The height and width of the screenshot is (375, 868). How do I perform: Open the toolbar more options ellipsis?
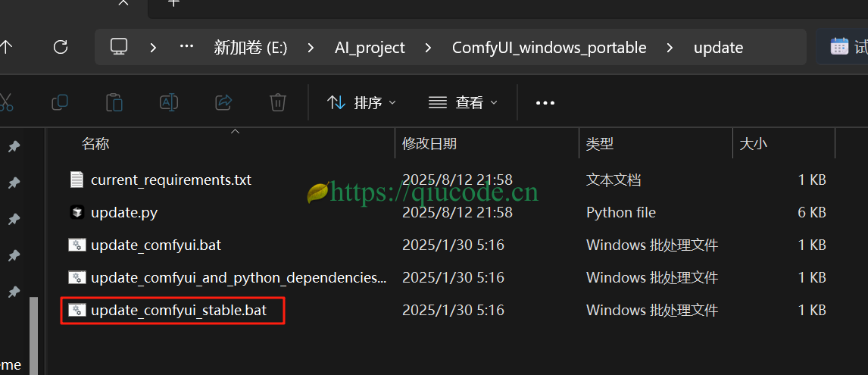545,103
